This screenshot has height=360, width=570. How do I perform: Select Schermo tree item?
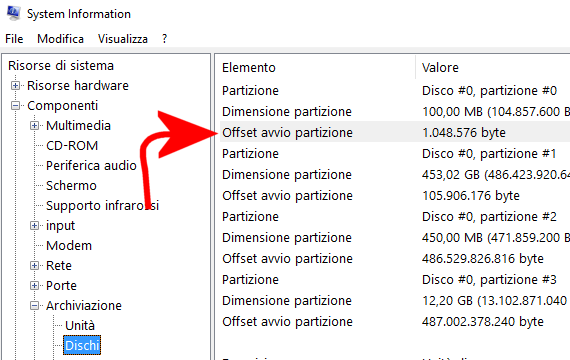71,186
